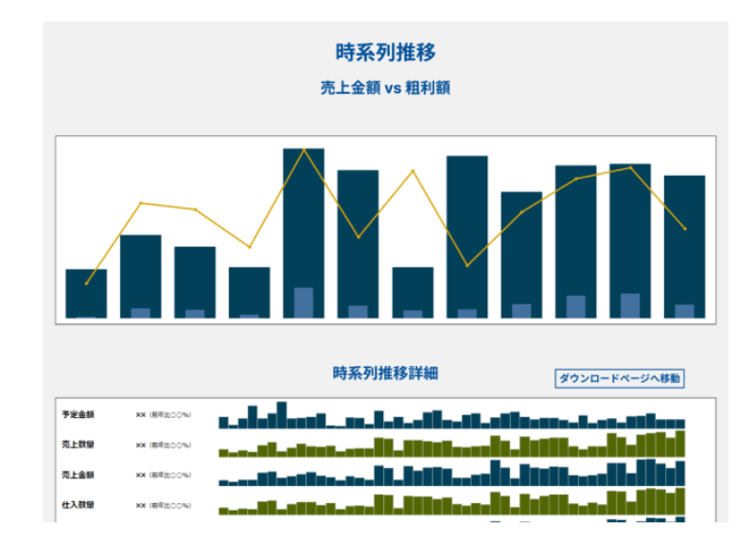The height and width of the screenshot is (540, 756).
Task: Click the yellow line's leftmost data point
Action: (x=86, y=284)
